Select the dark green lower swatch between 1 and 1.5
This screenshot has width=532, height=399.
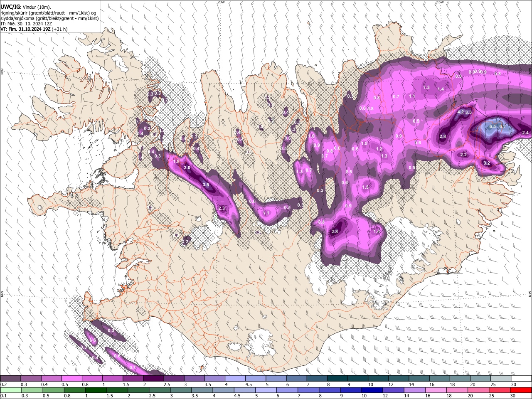coord(96,390)
